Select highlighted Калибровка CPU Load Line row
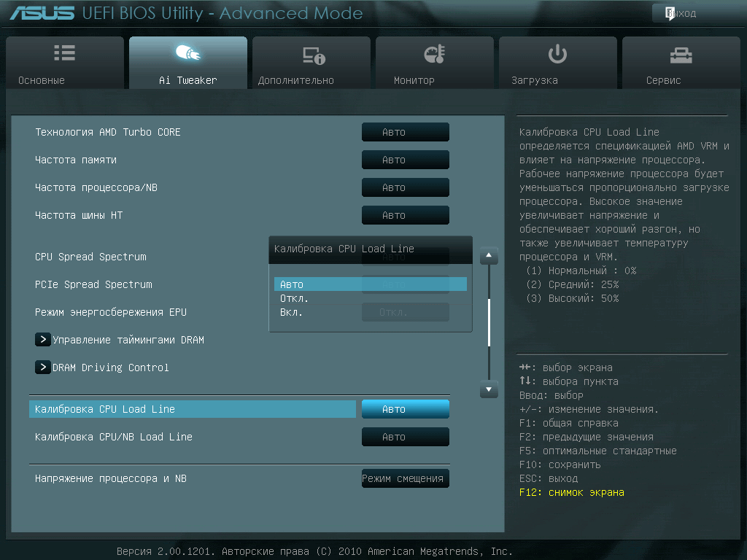 pos(193,409)
